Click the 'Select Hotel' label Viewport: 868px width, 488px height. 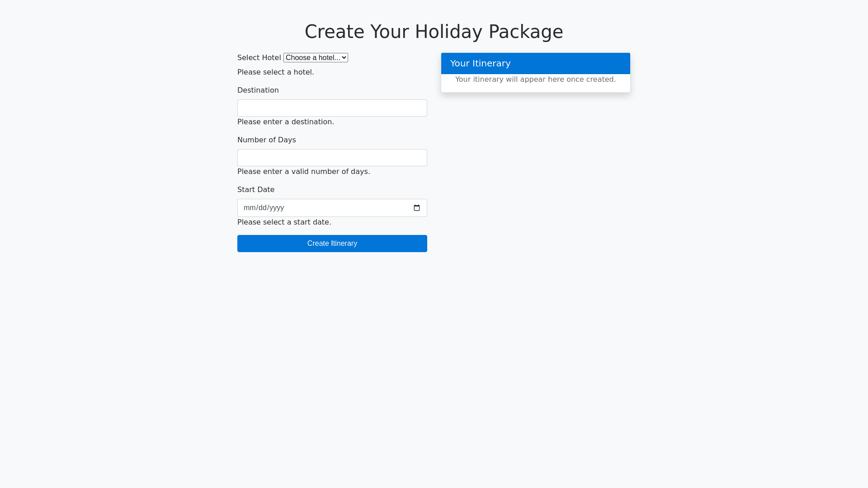[x=259, y=58]
